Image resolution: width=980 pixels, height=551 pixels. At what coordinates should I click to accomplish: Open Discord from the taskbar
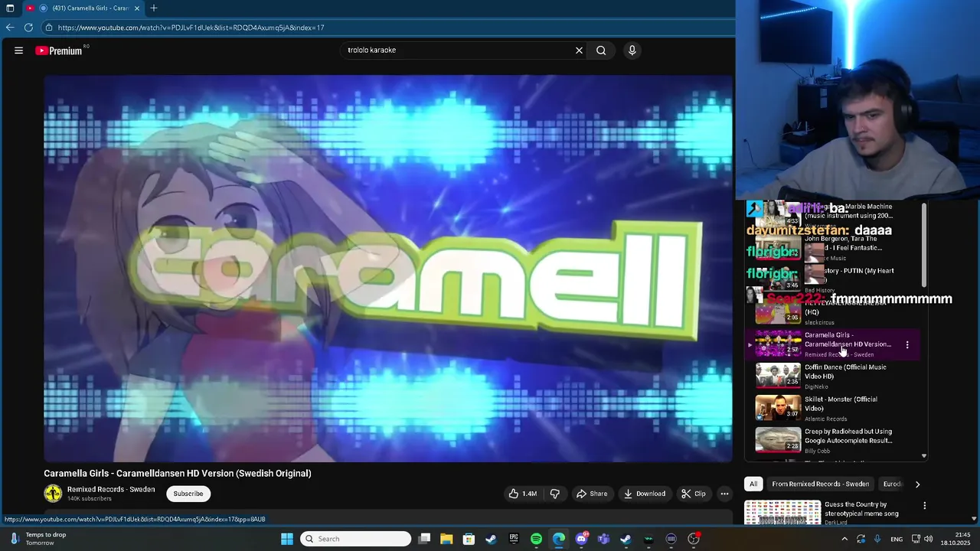click(x=581, y=539)
